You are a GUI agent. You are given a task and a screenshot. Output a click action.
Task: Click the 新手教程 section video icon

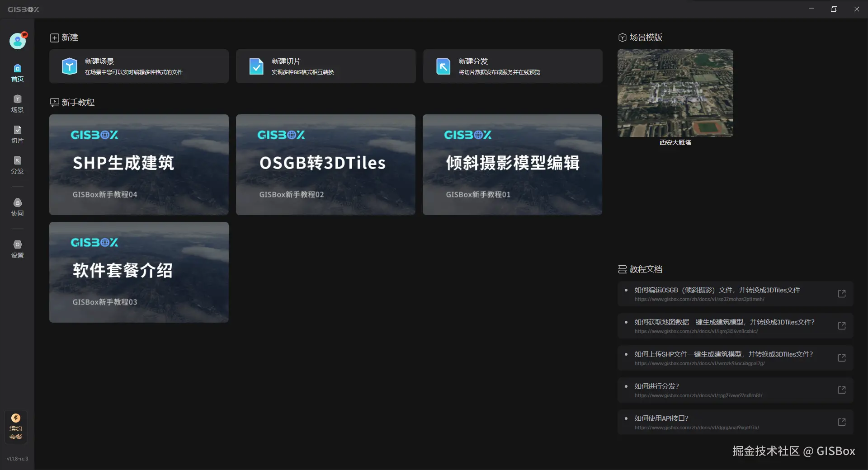pyautogui.click(x=54, y=103)
